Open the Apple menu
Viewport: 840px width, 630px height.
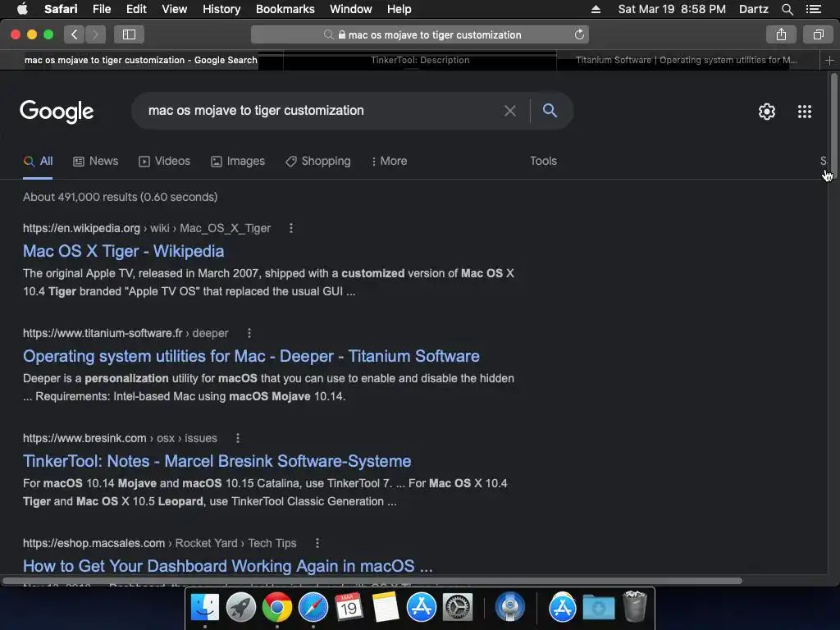(22, 9)
